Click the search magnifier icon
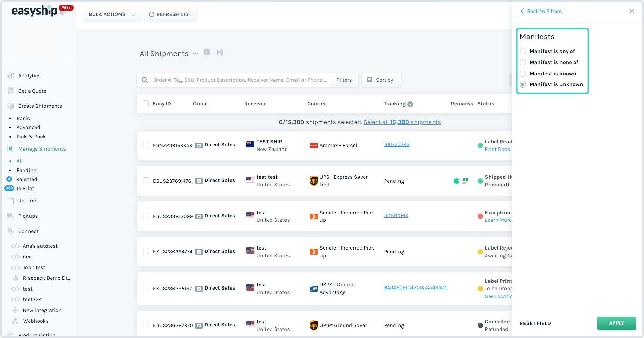 (145, 80)
